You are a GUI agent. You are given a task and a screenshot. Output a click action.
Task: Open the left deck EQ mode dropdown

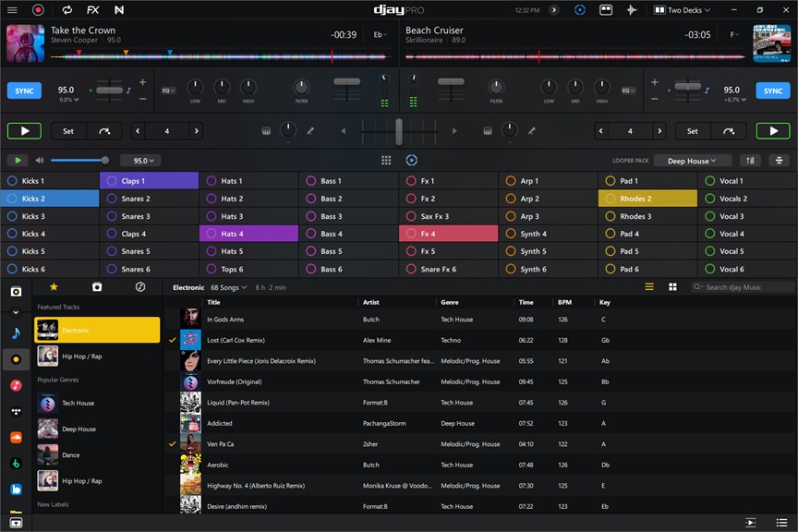[168, 91]
